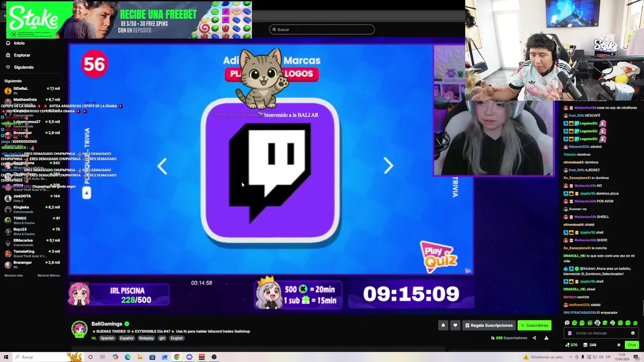Open Royz23 channel in sidebar
The width and height of the screenshot is (644, 362).
click(x=31, y=231)
